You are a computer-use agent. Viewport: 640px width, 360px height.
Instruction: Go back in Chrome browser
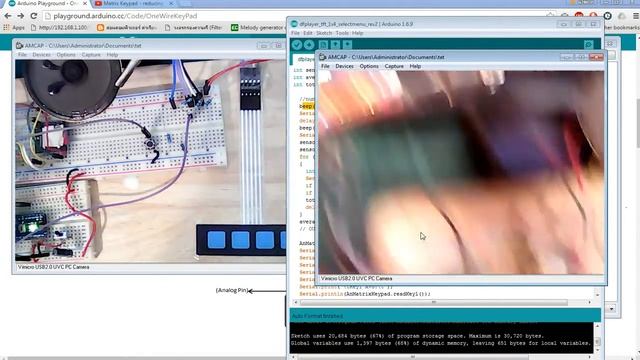click(x=8, y=16)
